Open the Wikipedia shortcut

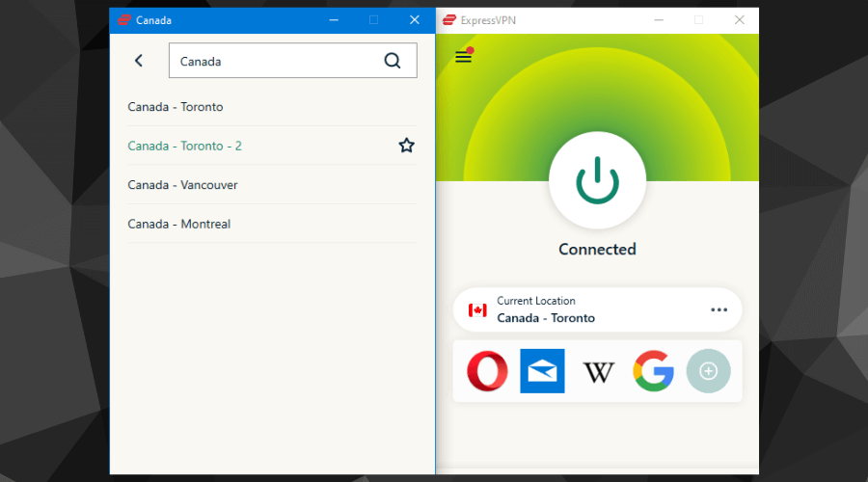coord(598,372)
